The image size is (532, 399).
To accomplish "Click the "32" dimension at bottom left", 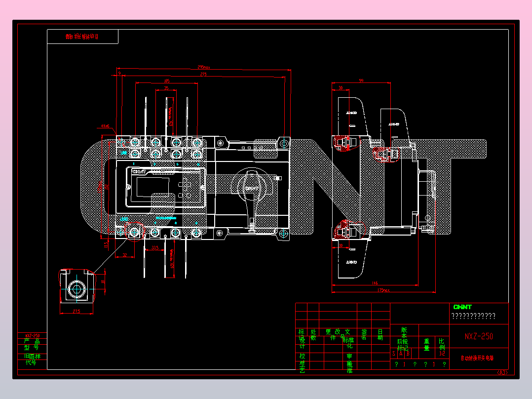I will pyautogui.click(x=124, y=255).
